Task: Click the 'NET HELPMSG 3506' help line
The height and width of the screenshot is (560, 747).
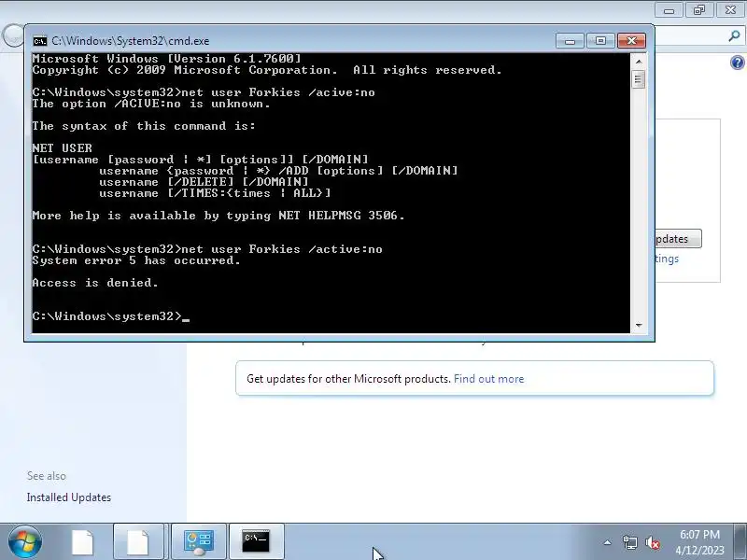Action: [x=218, y=216]
